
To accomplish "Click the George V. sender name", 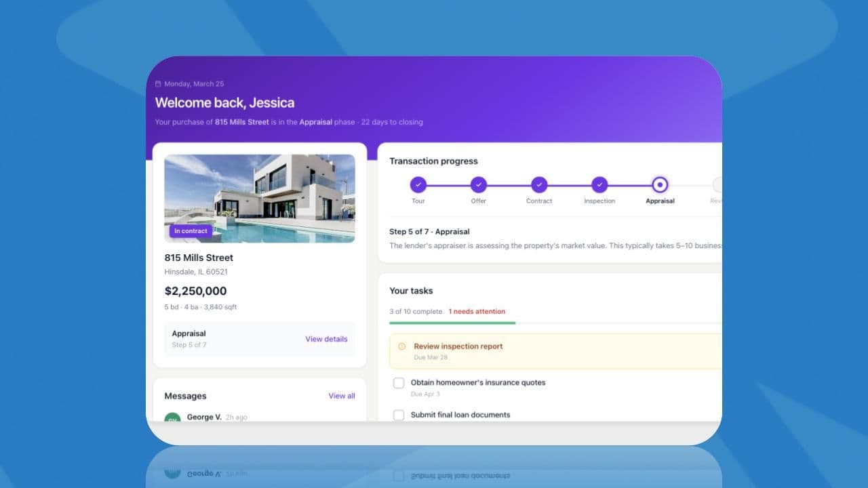I will tap(204, 417).
